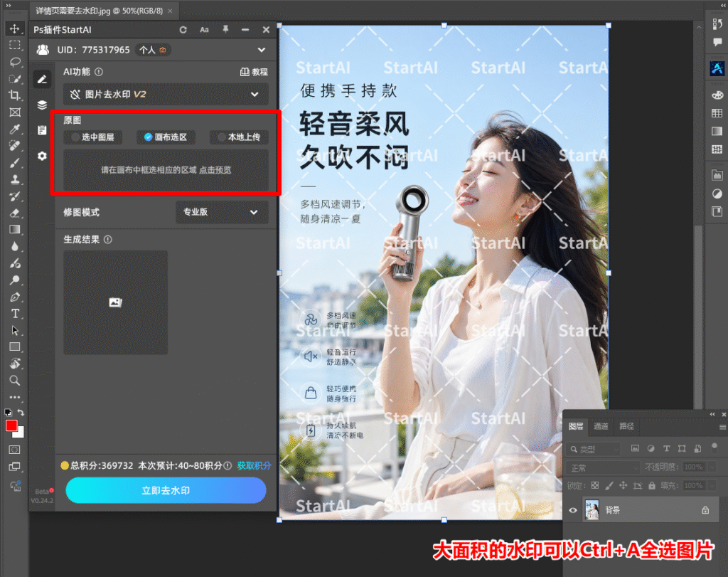Image resolution: width=728 pixels, height=577 pixels.
Task: Select the Hand tool
Action: coord(14,364)
